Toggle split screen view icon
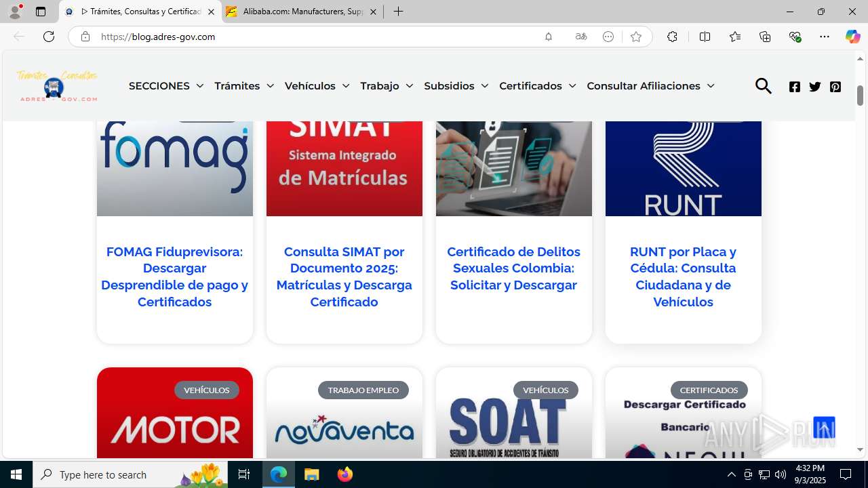This screenshot has width=868, height=488. 705,37
